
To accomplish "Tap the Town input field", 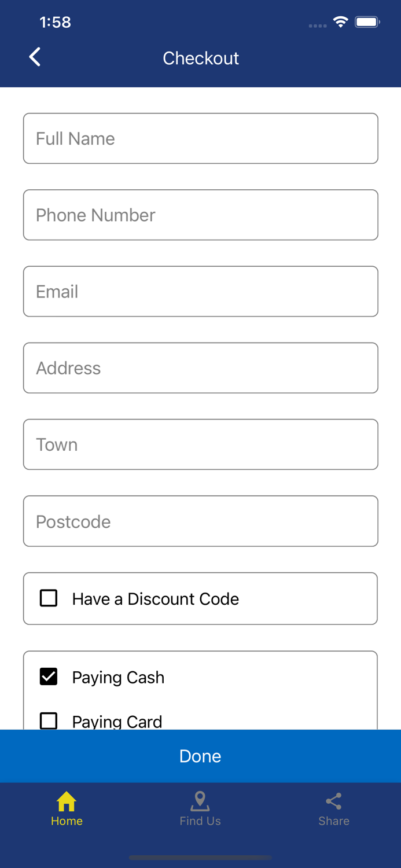I will (x=201, y=444).
